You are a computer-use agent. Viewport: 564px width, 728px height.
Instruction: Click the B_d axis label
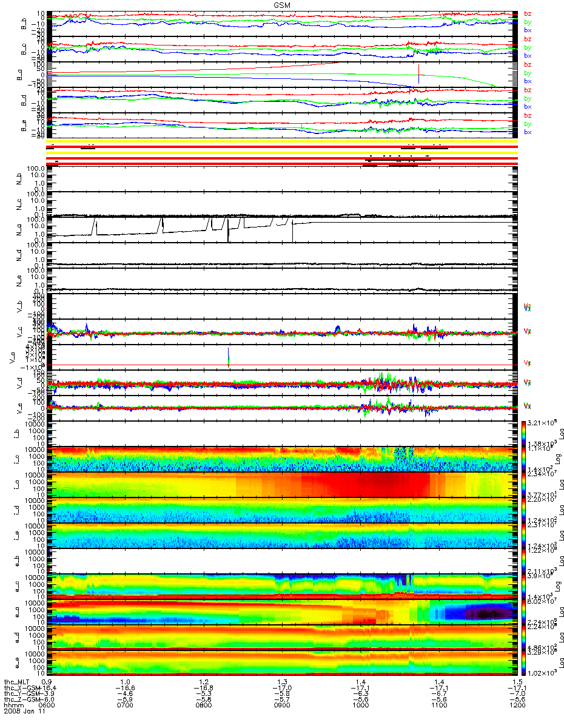pyautogui.click(x=24, y=101)
